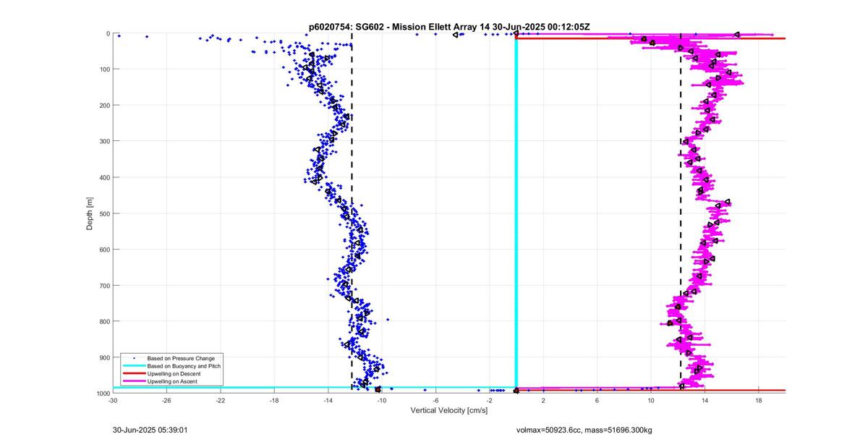Click depth axis tick label '0'
The width and height of the screenshot is (868, 442).
pyautogui.click(x=108, y=33)
